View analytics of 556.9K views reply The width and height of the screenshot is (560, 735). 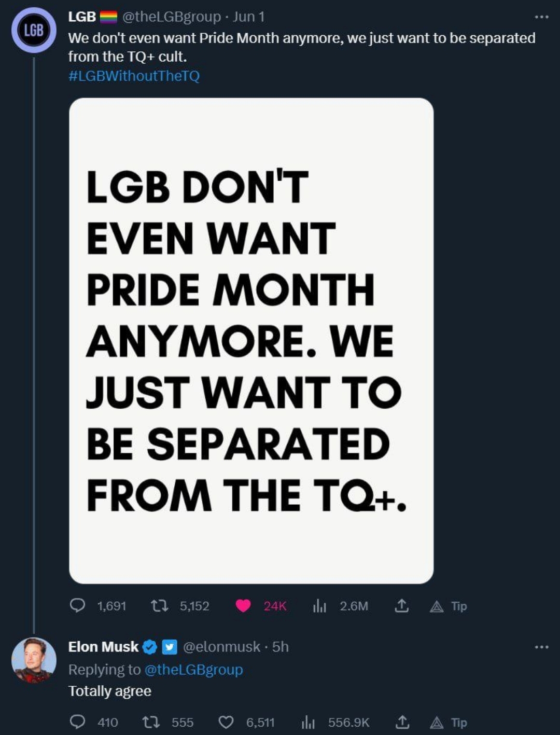coord(308,722)
